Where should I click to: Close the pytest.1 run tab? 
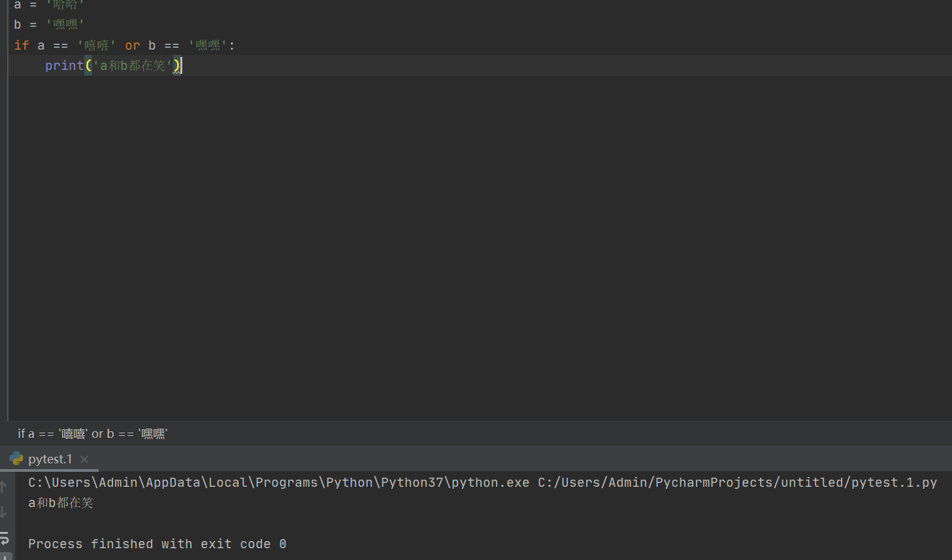[x=84, y=459]
